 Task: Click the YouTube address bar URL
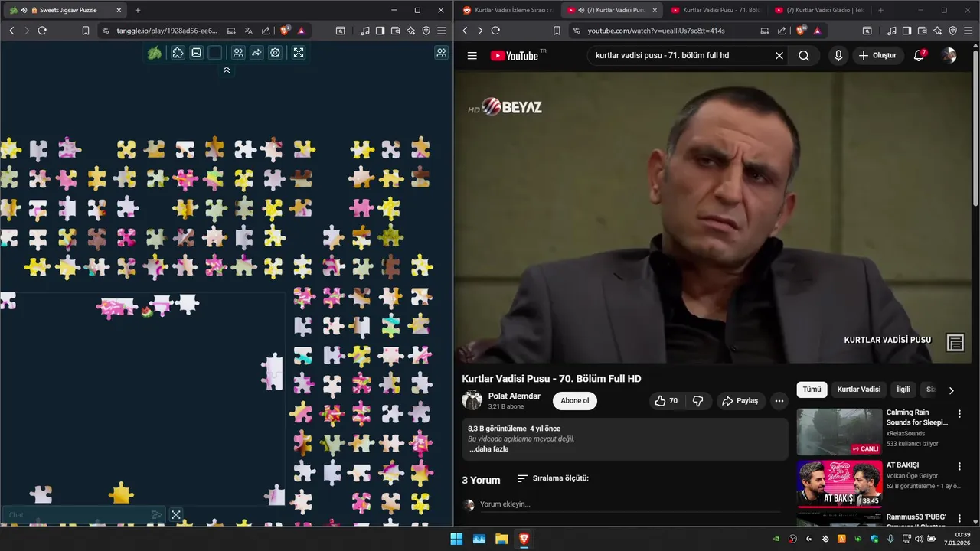656,31
